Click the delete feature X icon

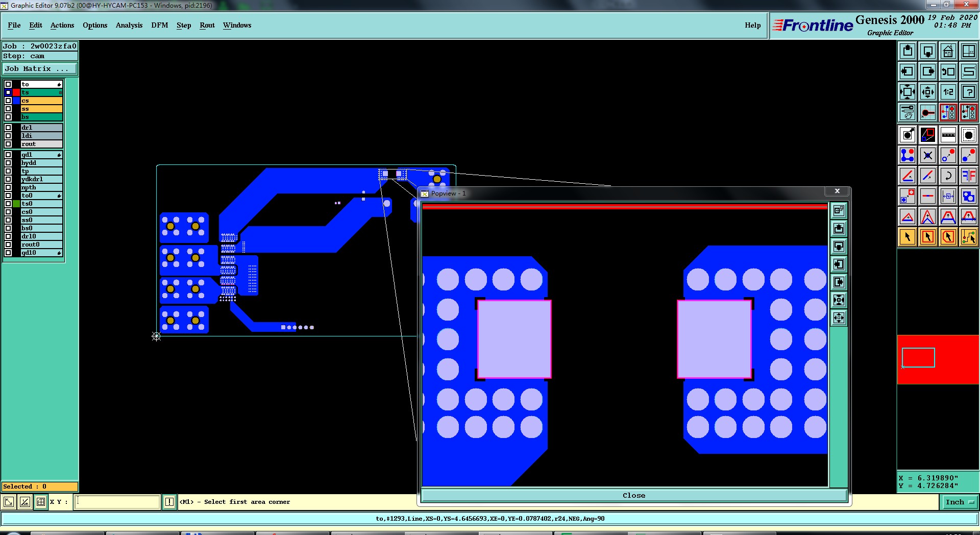pos(928,155)
